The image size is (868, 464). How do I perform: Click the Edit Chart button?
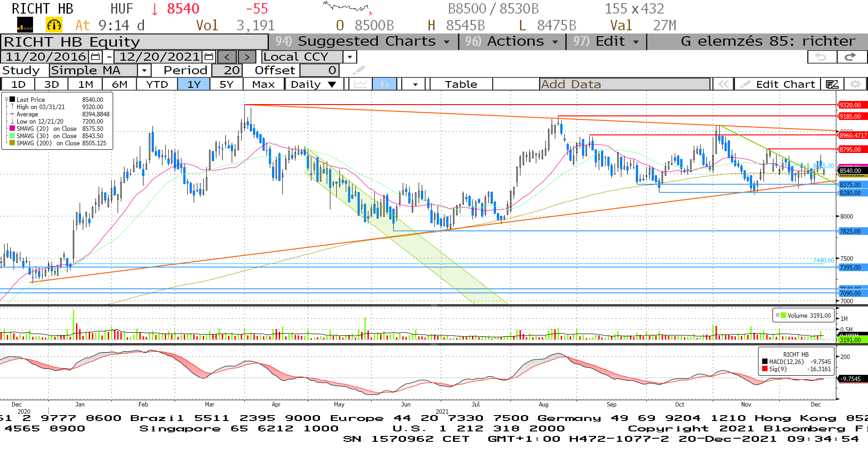pos(777,84)
